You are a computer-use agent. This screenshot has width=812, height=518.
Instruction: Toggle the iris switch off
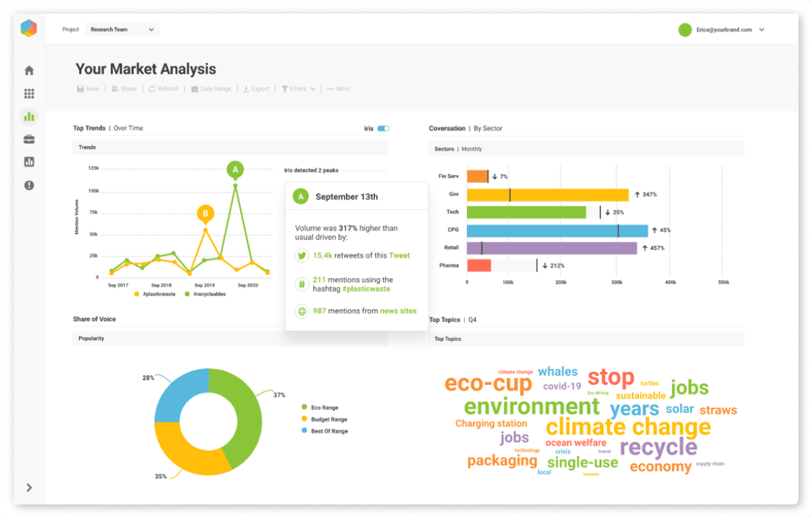pyautogui.click(x=383, y=128)
